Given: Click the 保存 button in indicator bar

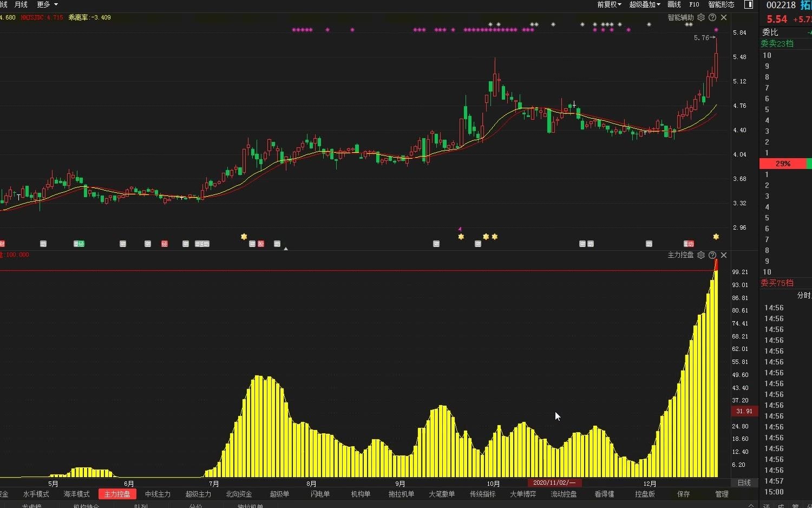Looking at the screenshot, I should tap(684, 494).
